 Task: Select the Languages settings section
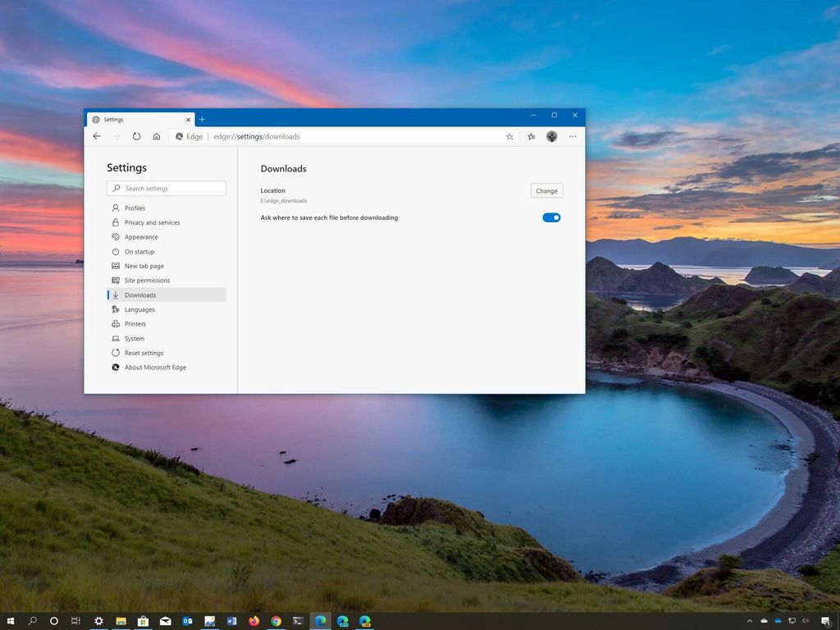pos(141,309)
